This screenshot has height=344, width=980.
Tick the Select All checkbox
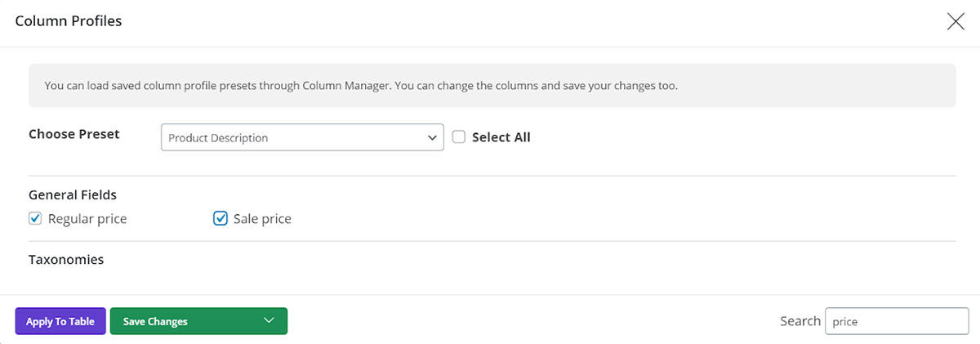click(459, 137)
